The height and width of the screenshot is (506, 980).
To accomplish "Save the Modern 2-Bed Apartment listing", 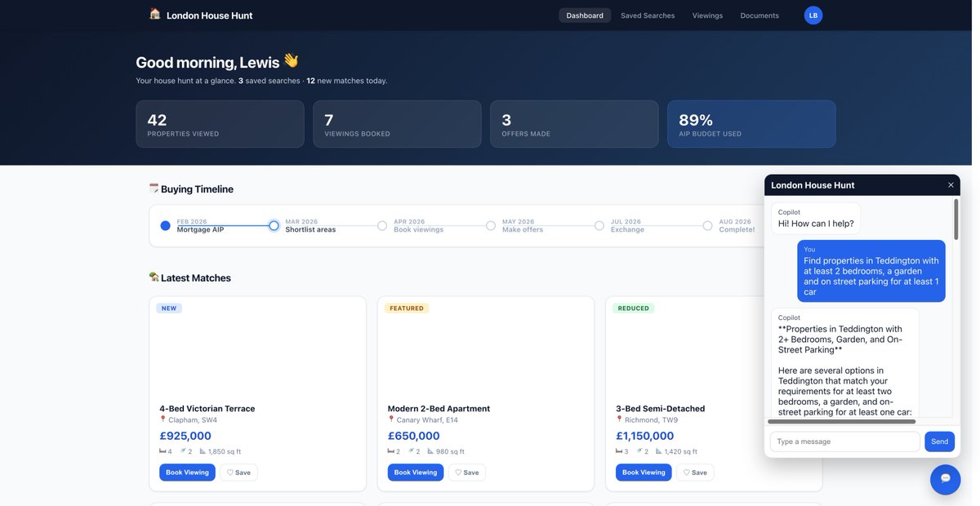I will [x=467, y=473].
